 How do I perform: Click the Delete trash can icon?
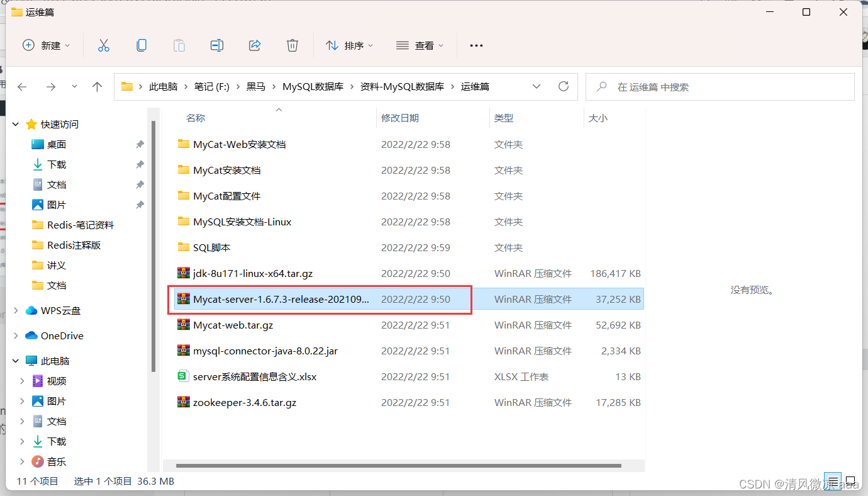(x=292, y=45)
